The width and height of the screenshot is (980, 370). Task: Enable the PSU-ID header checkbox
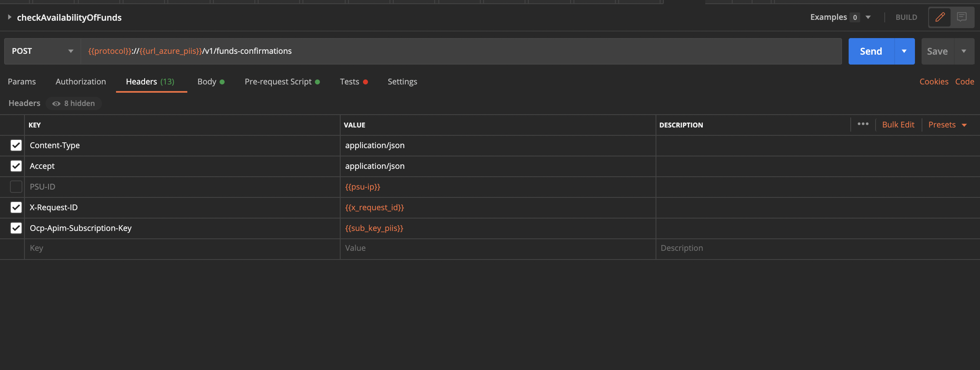pos(16,187)
